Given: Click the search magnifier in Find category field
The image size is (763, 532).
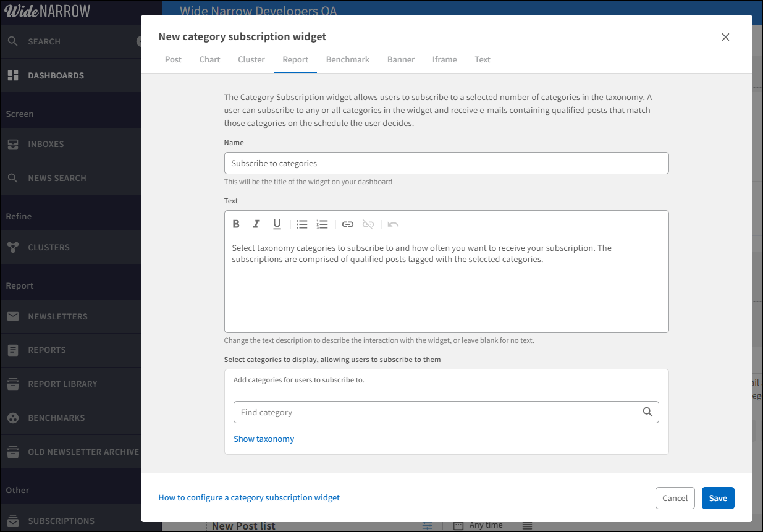Looking at the screenshot, I should 647,412.
